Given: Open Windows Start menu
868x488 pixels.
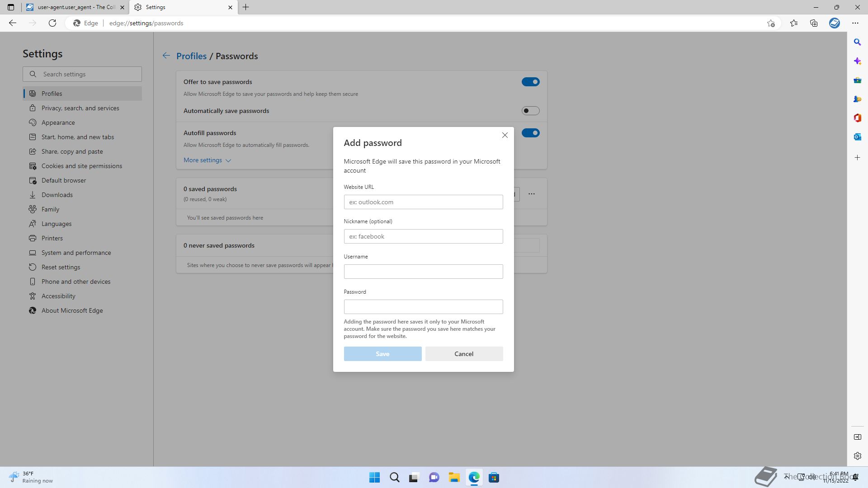Looking at the screenshot, I should tap(375, 478).
